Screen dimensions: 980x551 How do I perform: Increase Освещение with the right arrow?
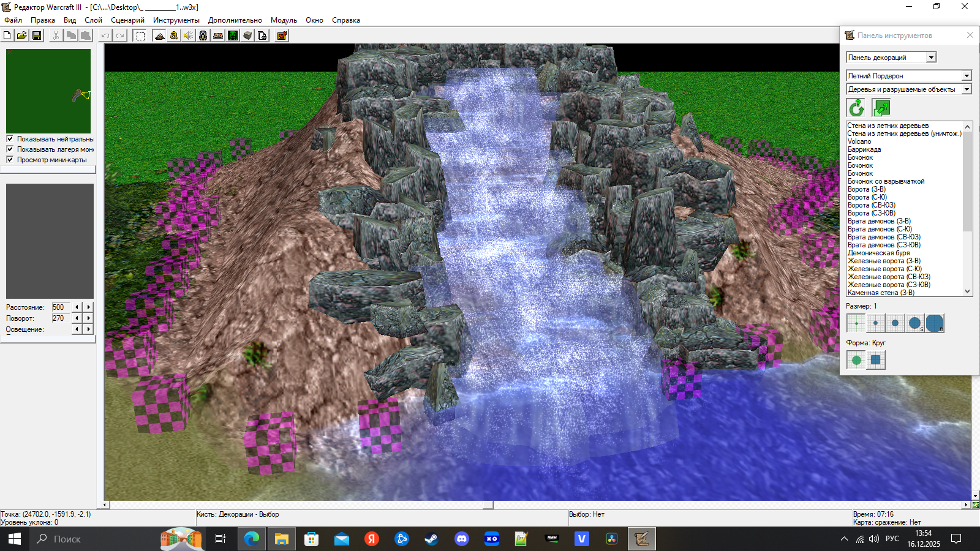pyautogui.click(x=89, y=329)
